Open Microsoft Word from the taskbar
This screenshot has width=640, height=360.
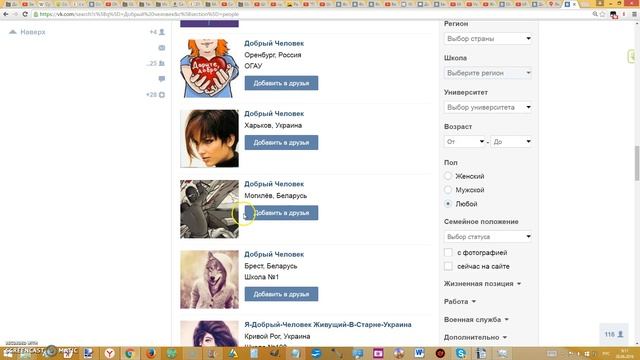point(419,353)
